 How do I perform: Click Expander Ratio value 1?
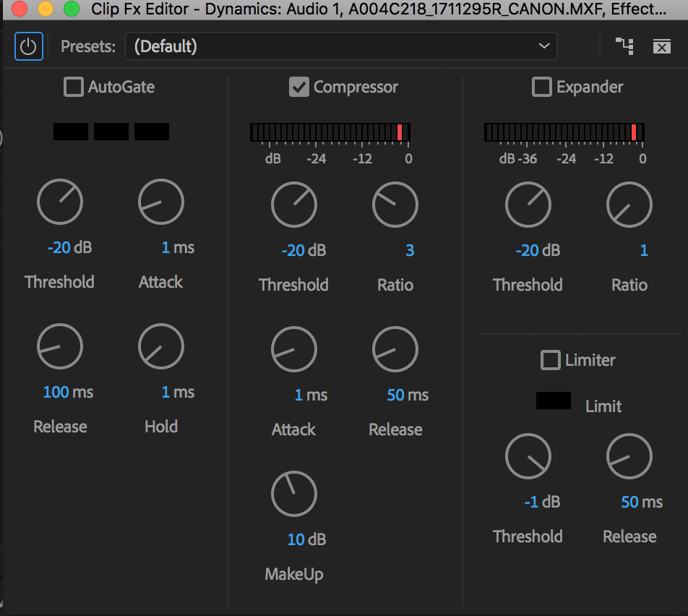644,250
